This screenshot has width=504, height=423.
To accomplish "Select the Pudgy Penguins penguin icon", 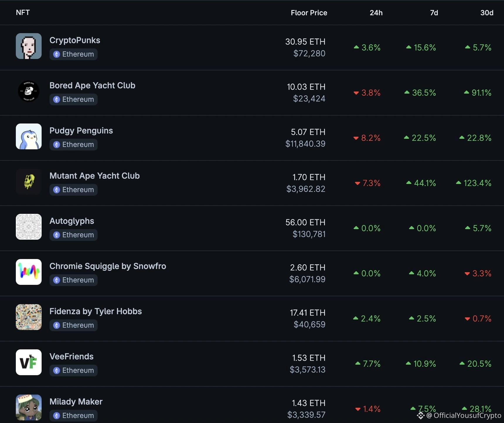I will [29, 136].
